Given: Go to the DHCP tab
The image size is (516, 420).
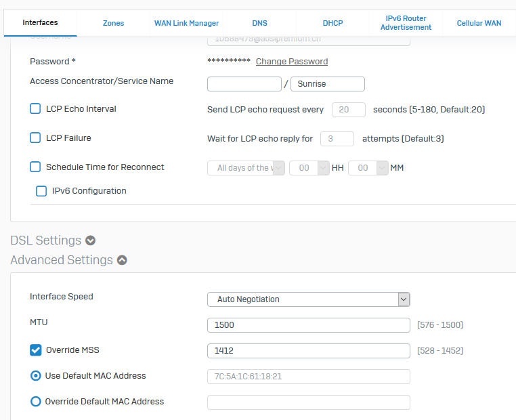Looking at the screenshot, I should pos(332,23).
